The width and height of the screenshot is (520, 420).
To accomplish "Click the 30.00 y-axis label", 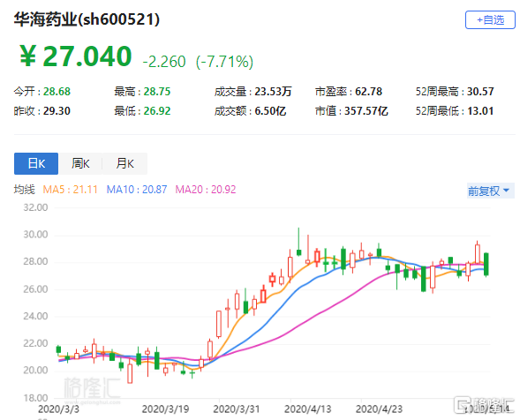I will [x=35, y=235].
